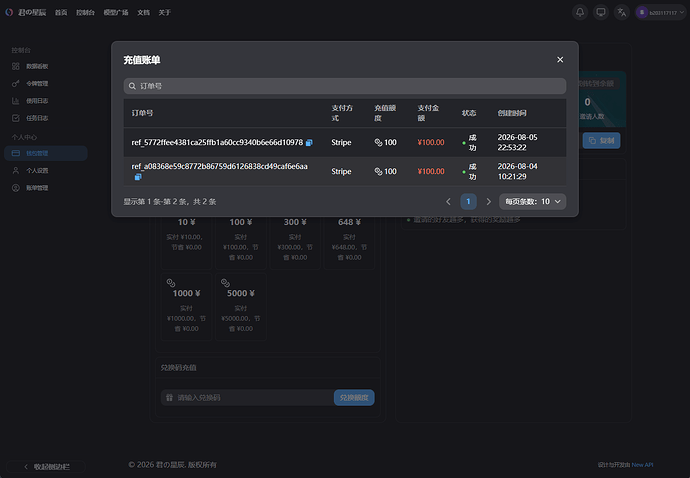Open 首页 in the top navigation

point(61,13)
